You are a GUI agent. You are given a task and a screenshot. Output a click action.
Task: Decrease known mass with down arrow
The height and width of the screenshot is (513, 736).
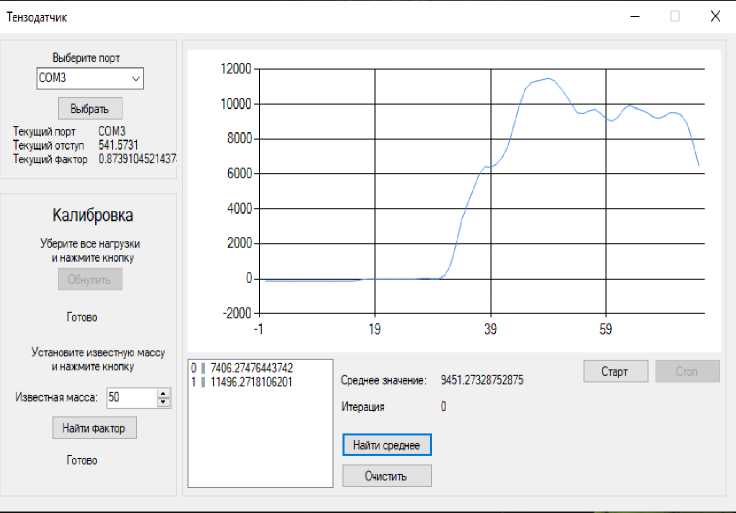click(x=164, y=402)
